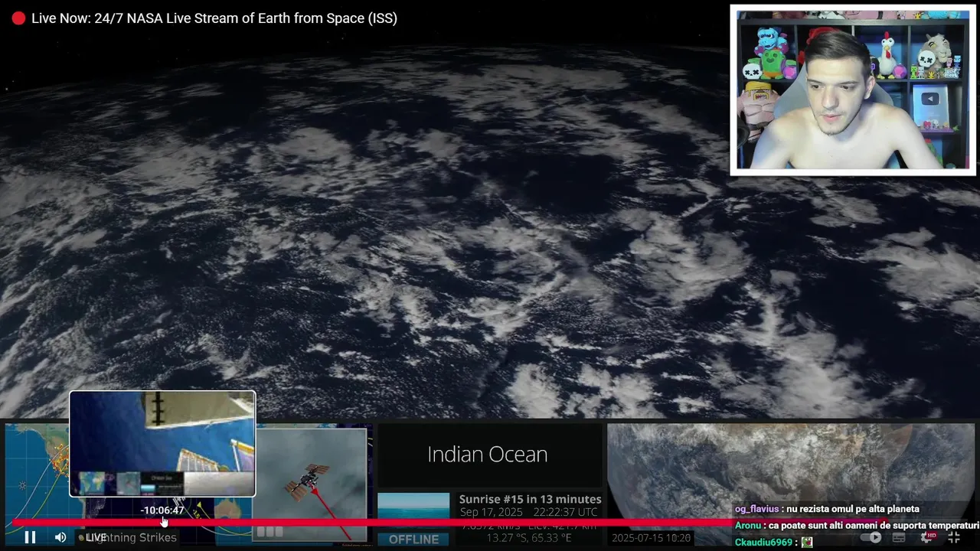Toggle the autoplay switch

tap(870, 537)
